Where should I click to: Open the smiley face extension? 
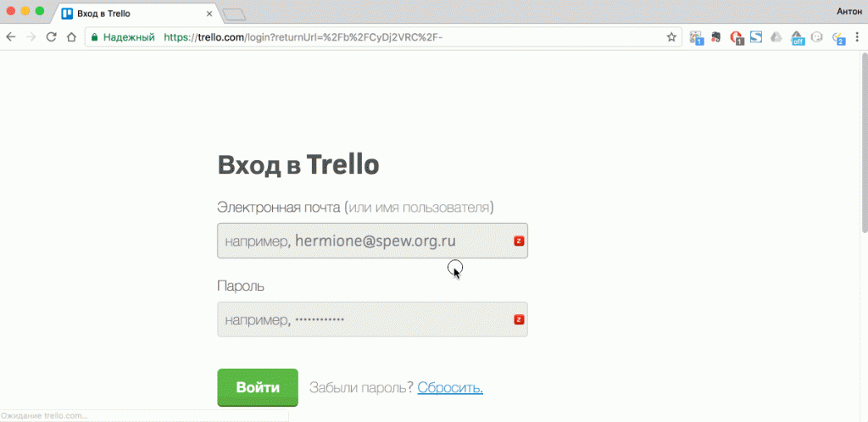click(816, 37)
